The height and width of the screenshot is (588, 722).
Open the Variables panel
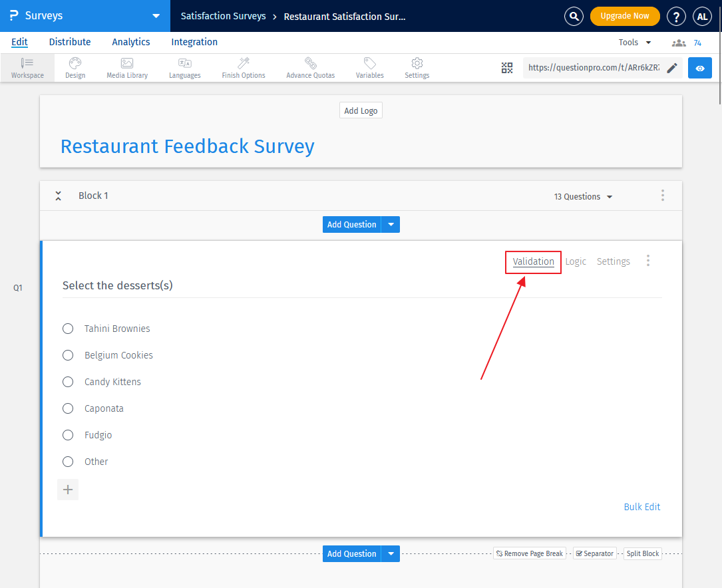coord(369,67)
